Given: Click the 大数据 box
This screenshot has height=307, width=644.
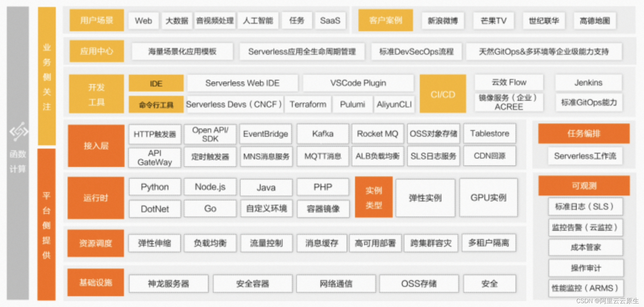Looking at the screenshot, I should (177, 21).
